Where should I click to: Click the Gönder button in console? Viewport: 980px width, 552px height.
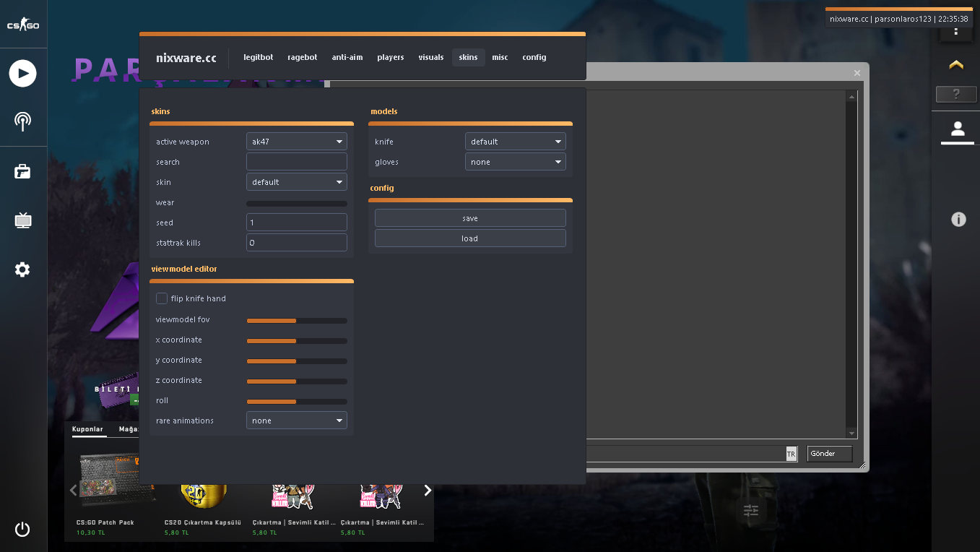pyautogui.click(x=830, y=454)
